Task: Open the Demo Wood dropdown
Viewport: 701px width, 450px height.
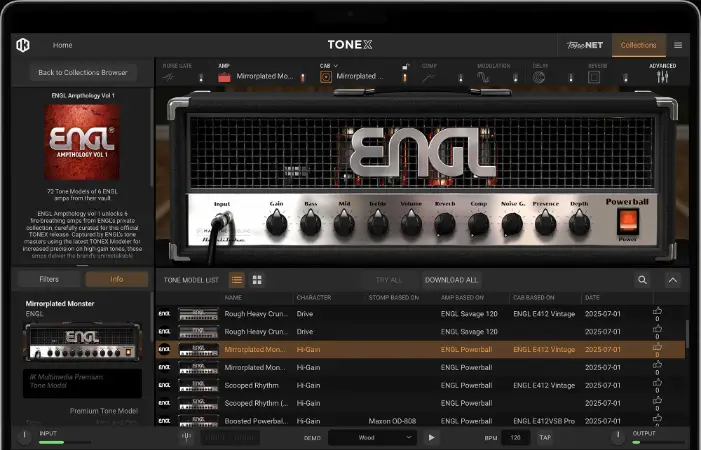Action: tap(373, 437)
